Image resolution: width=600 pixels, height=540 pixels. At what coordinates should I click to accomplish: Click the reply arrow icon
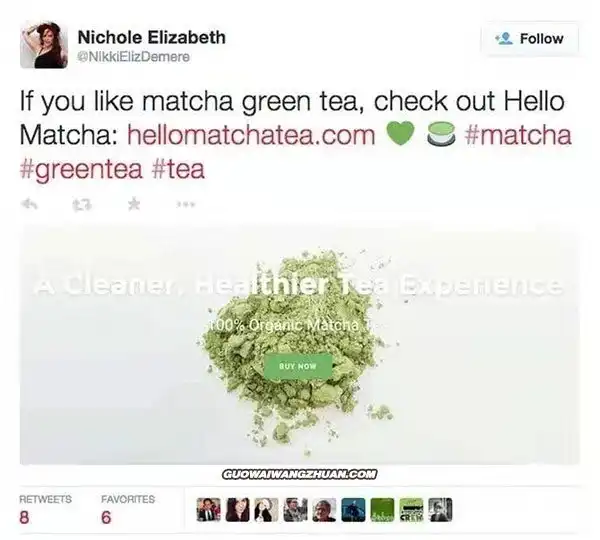pyautogui.click(x=29, y=204)
